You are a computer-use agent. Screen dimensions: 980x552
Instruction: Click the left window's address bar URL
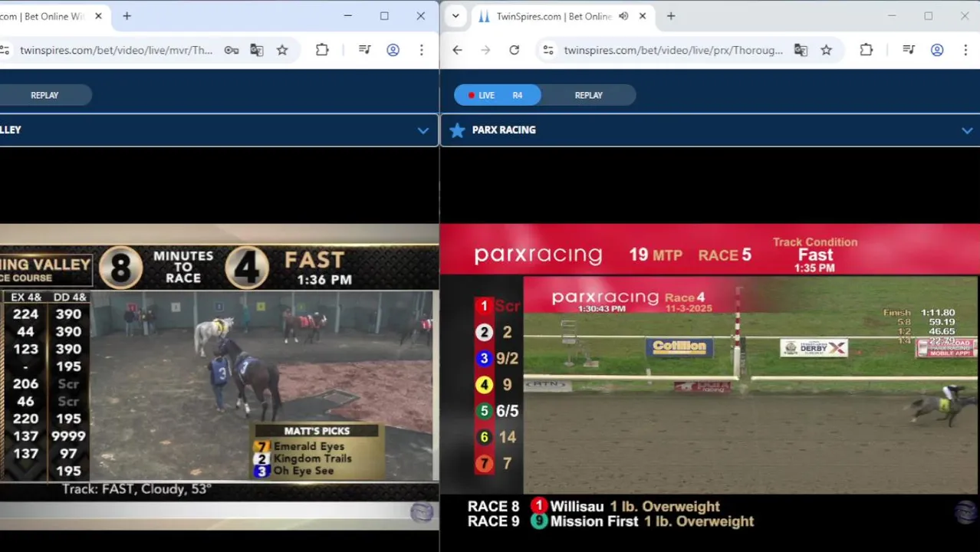(x=116, y=50)
